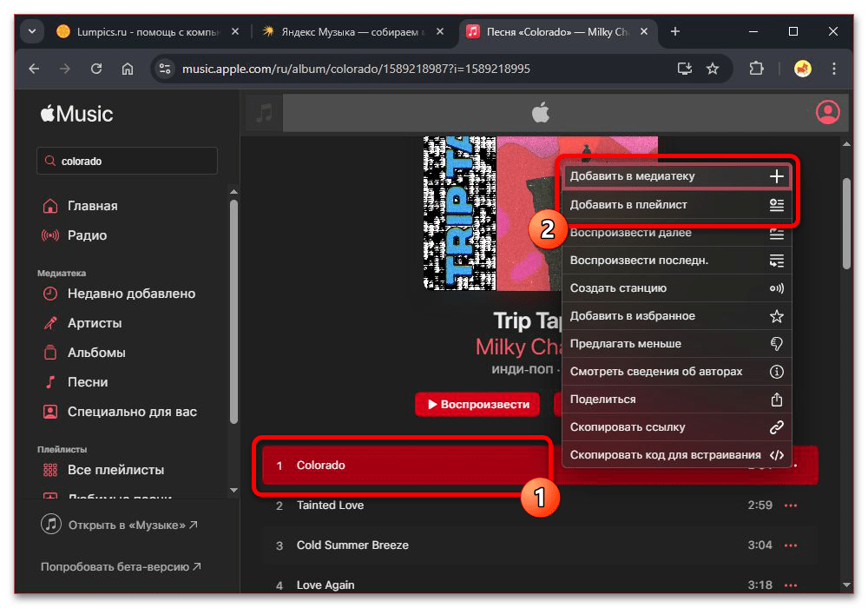Toggle favorite via Добавить в избранное star
Image resolution: width=868 pixels, height=608 pixels.
tap(778, 315)
